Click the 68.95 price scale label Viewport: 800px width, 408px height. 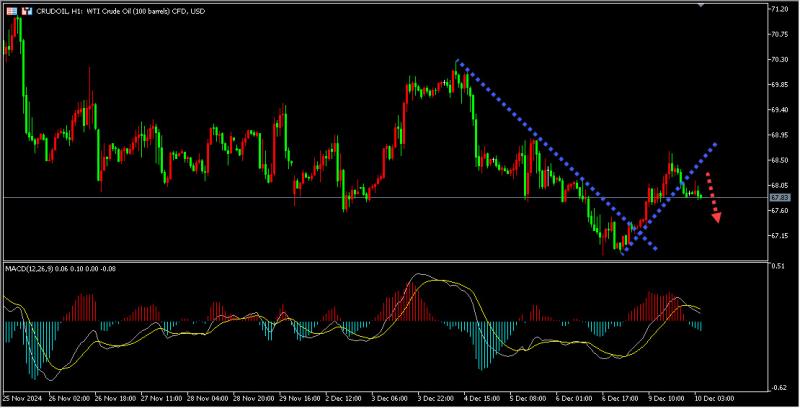[x=780, y=135]
